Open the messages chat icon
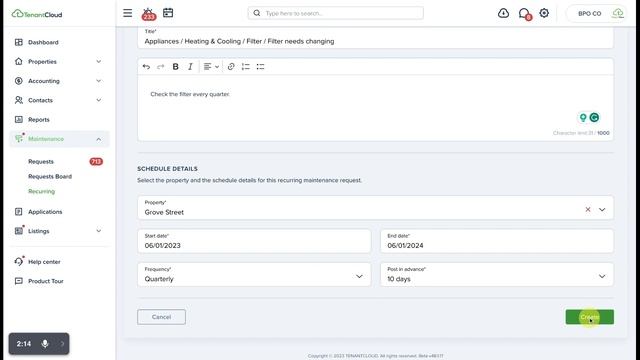Image resolution: width=640 pixels, height=360 pixels. [x=524, y=14]
